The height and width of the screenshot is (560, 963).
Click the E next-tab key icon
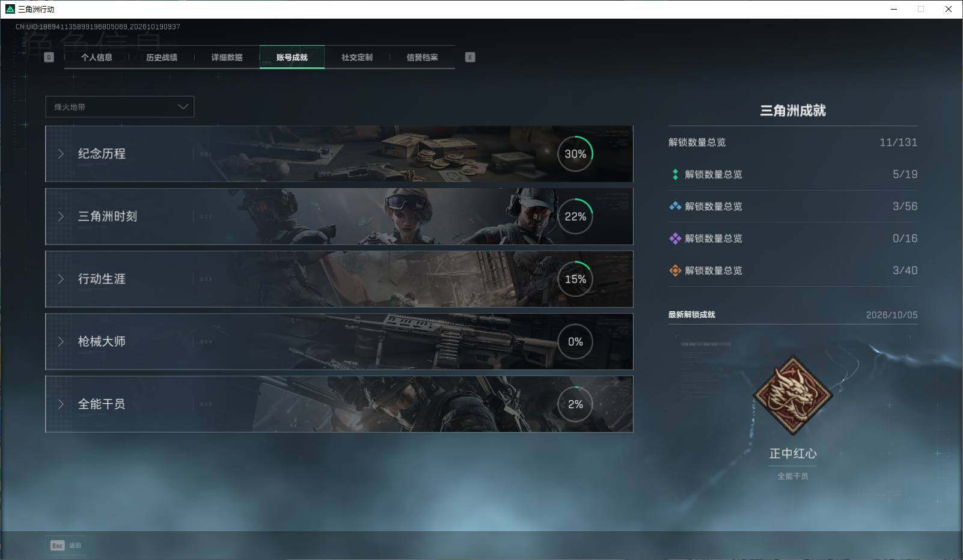(470, 57)
